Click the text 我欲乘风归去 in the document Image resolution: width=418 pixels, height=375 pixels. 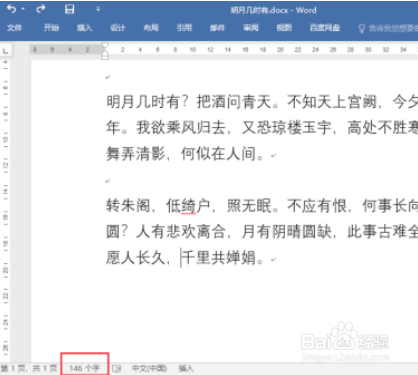181,128
